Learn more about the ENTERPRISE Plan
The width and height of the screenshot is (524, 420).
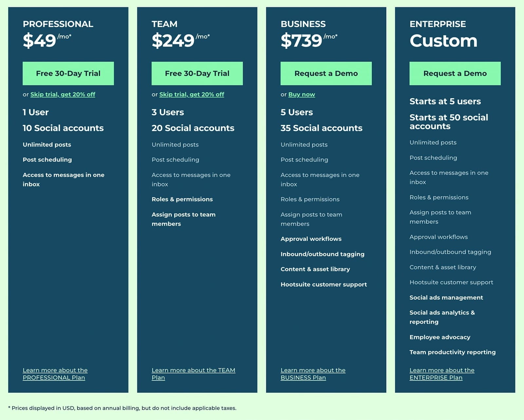click(x=442, y=374)
